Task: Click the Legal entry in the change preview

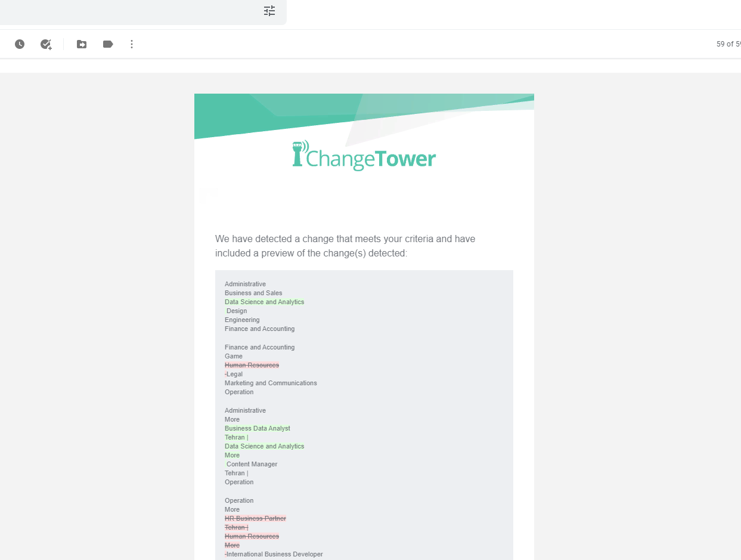Action: pyautogui.click(x=235, y=374)
